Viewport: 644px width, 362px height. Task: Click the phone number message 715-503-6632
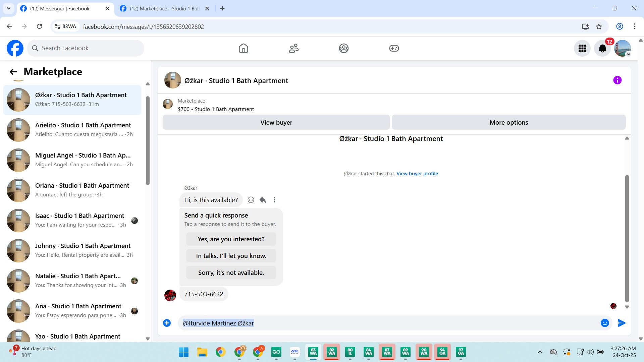pos(204,294)
